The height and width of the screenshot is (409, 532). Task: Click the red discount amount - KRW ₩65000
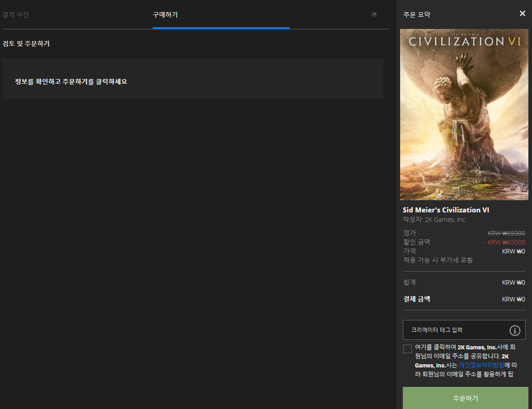point(504,242)
